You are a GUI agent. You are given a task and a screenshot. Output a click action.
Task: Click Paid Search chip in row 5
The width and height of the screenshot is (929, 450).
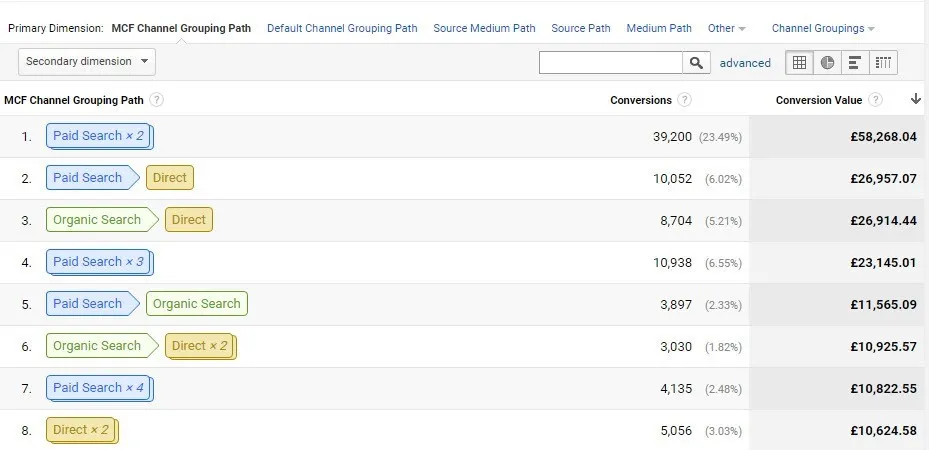(92, 304)
